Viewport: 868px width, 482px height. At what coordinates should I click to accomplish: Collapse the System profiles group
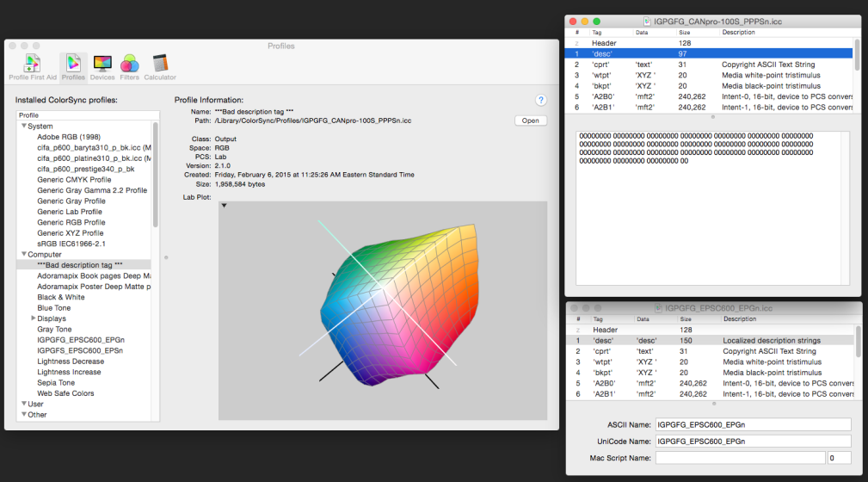tap(24, 126)
